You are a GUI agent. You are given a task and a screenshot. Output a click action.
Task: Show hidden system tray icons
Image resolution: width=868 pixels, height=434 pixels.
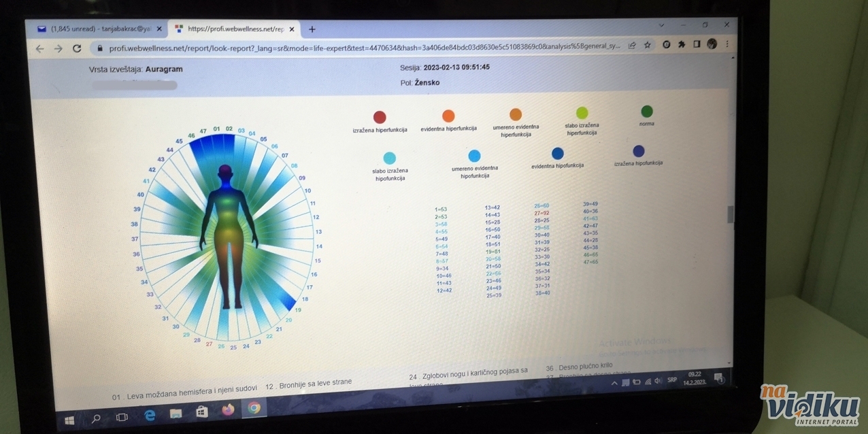(x=614, y=384)
